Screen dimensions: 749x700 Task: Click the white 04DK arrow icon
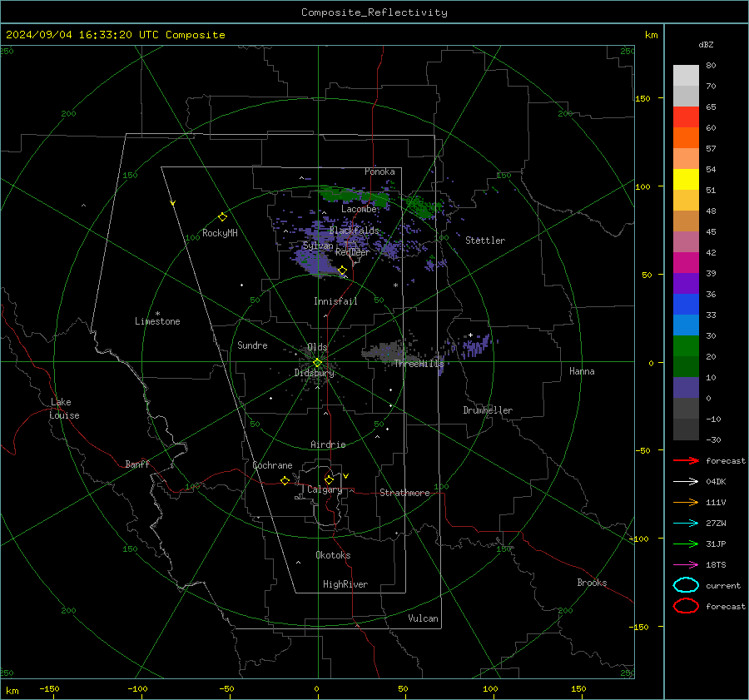686,481
